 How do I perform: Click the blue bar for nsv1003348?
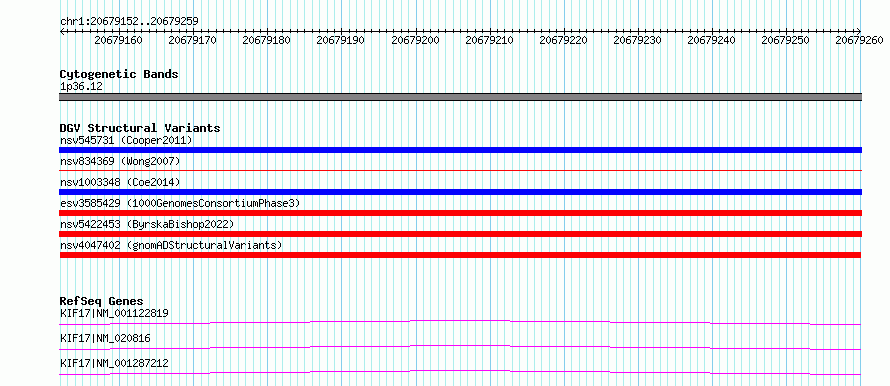tap(460, 192)
